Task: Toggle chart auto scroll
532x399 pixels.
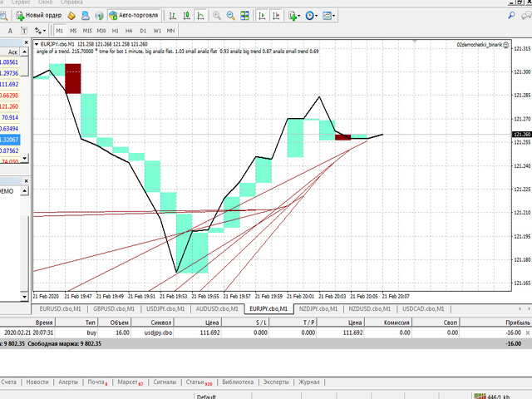Action: point(262,16)
